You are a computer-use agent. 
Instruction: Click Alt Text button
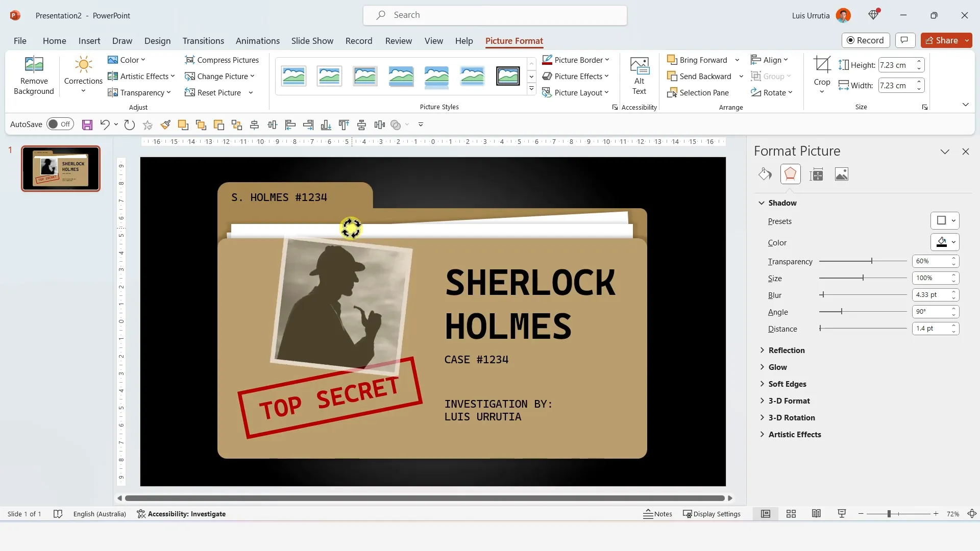[639, 76]
